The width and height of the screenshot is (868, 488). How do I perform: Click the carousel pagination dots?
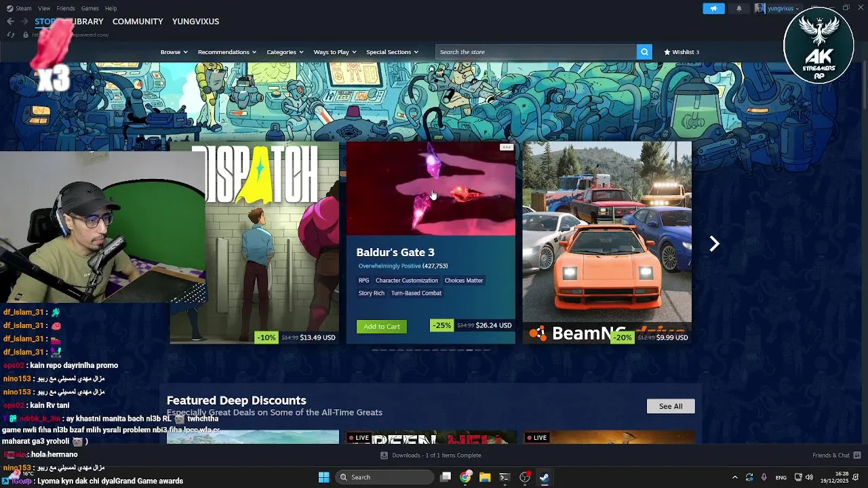pos(431,350)
